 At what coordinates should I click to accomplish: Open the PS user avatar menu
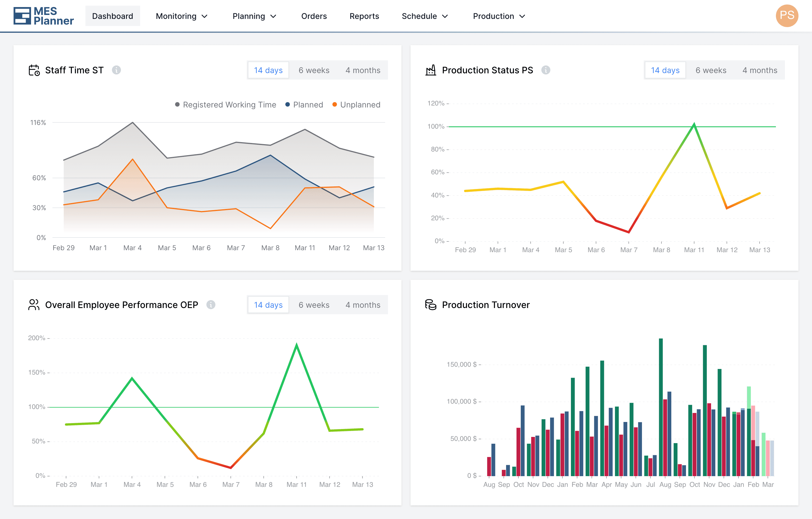click(x=787, y=16)
